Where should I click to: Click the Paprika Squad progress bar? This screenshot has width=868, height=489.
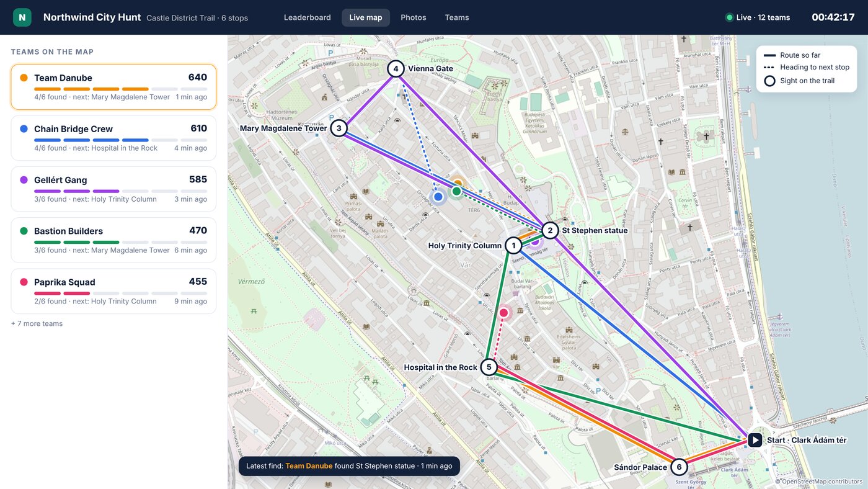point(120,293)
